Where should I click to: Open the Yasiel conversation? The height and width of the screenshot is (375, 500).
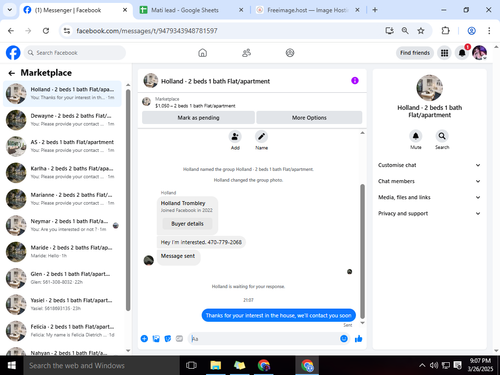coord(62,304)
